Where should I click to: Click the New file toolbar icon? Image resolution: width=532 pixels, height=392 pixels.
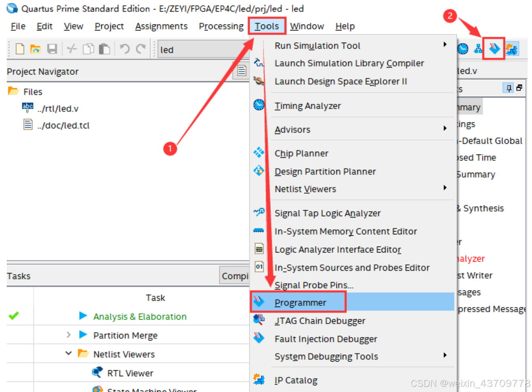click(20, 49)
